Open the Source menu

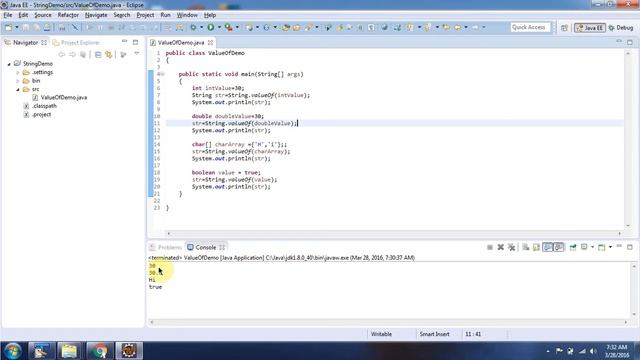coord(43,15)
